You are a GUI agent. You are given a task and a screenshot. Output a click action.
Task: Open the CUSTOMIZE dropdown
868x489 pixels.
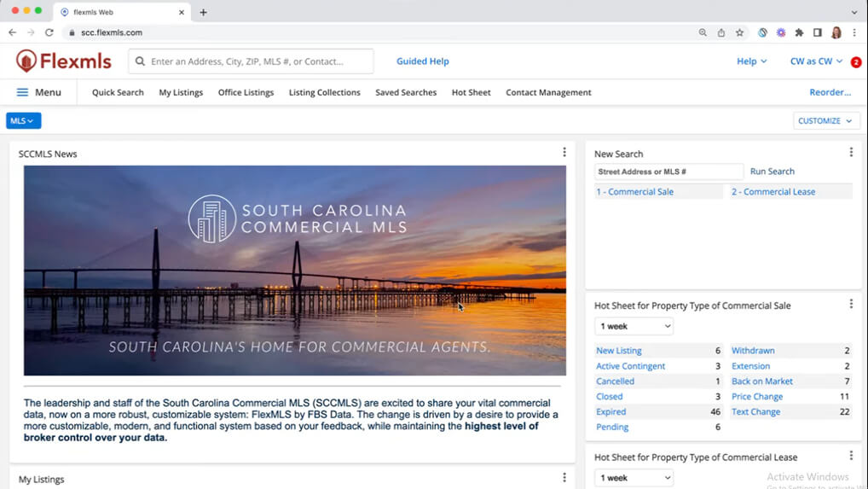[x=825, y=121]
